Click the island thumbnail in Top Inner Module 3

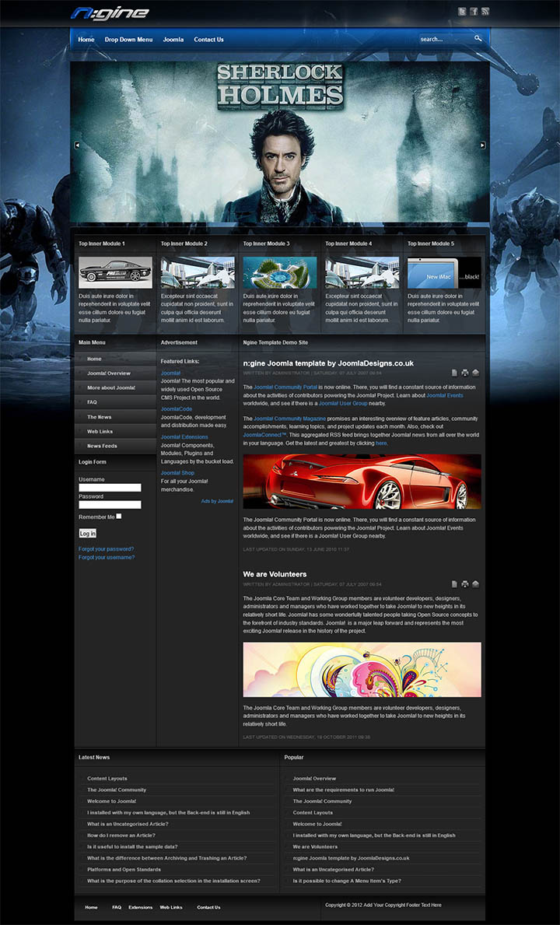[279, 272]
